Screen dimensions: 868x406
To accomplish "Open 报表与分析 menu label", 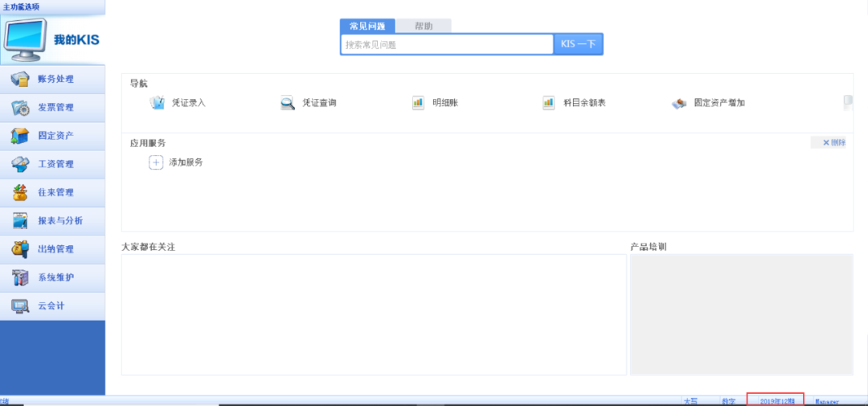I will [x=60, y=221].
